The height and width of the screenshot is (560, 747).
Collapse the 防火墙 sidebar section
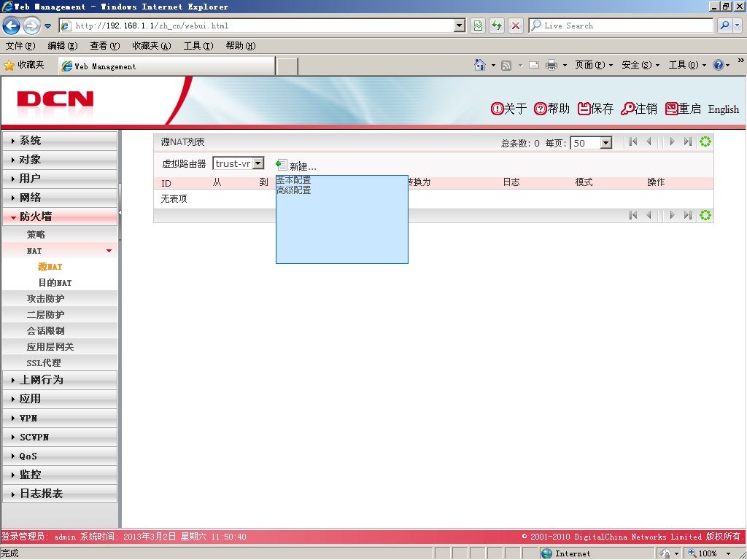60,217
